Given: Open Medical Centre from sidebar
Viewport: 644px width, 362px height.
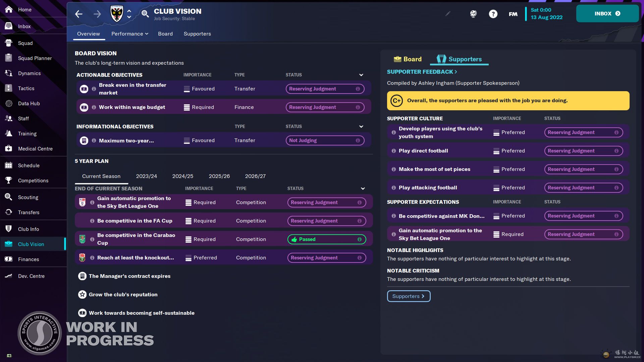Looking at the screenshot, I should [x=35, y=149].
